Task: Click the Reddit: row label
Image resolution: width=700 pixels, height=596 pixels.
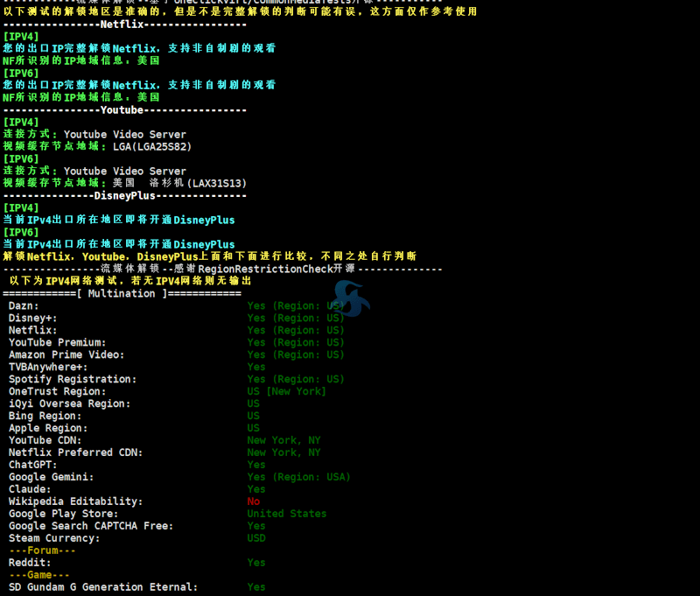Action: (x=30, y=563)
